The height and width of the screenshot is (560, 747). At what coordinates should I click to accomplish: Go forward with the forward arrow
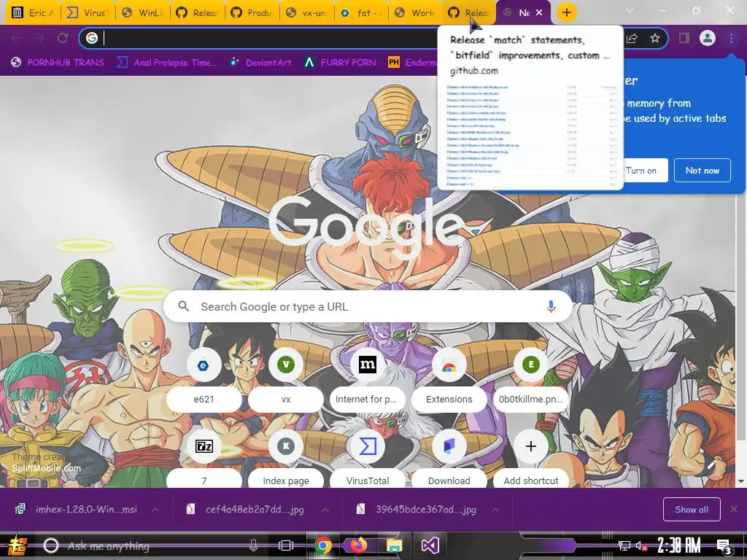[39, 38]
